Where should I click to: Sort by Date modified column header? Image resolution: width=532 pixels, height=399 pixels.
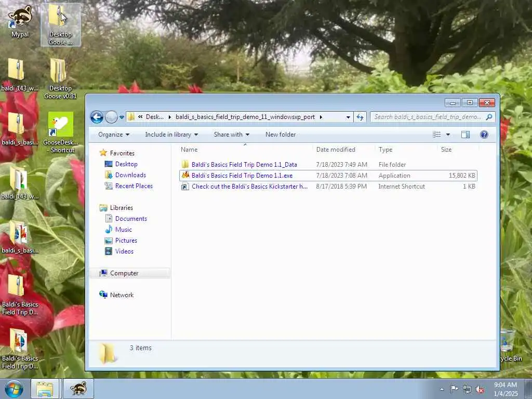pos(344,150)
